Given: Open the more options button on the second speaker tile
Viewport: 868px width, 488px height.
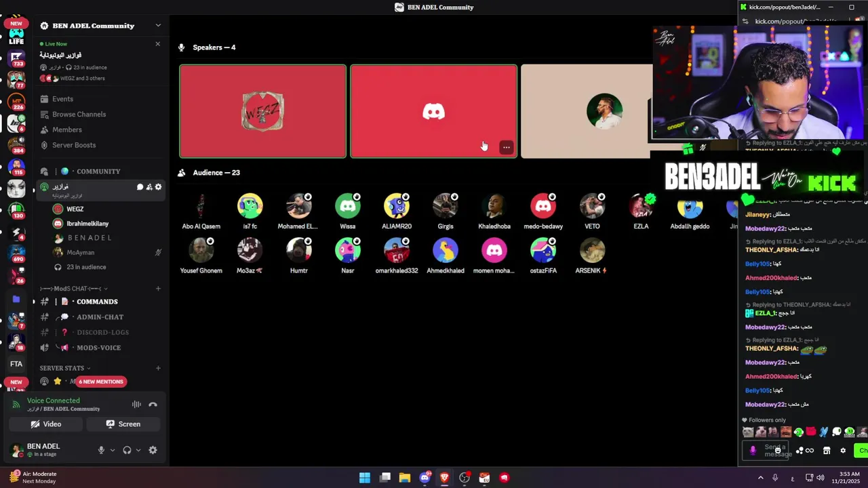Looking at the screenshot, I should point(507,147).
